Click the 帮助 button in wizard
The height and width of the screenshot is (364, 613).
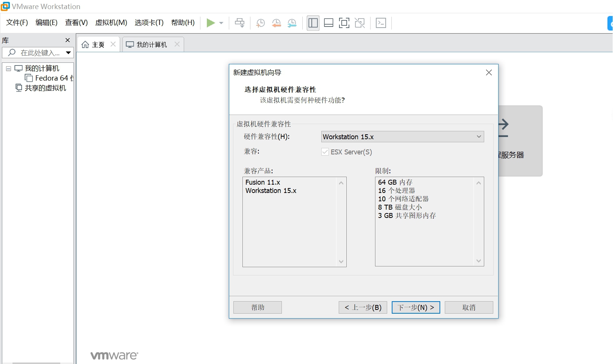257,307
